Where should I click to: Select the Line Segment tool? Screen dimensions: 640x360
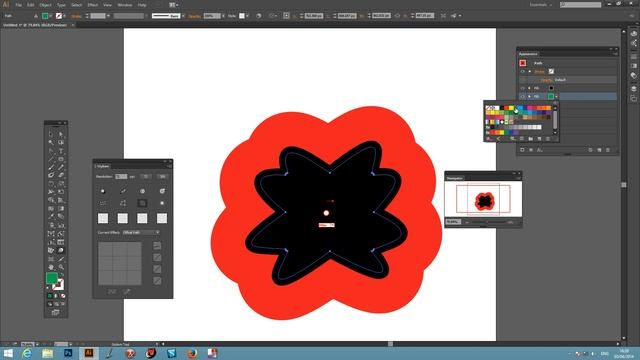point(51,159)
